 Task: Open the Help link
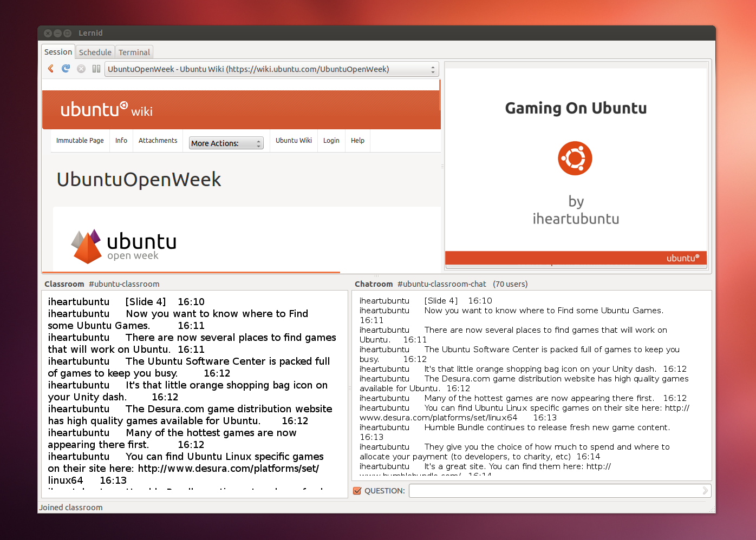pyautogui.click(x=357, y=141)
